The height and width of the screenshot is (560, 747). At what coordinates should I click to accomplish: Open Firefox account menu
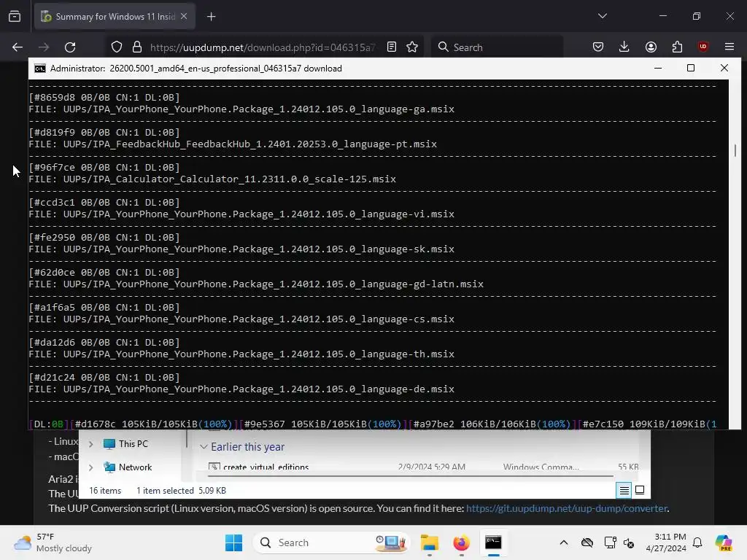click(x=651, y=47)
